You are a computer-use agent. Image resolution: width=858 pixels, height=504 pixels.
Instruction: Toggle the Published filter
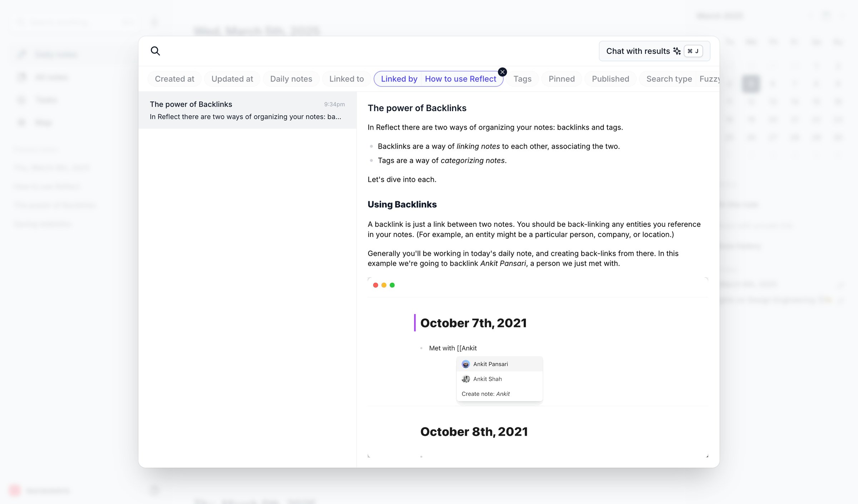[610, 79]
